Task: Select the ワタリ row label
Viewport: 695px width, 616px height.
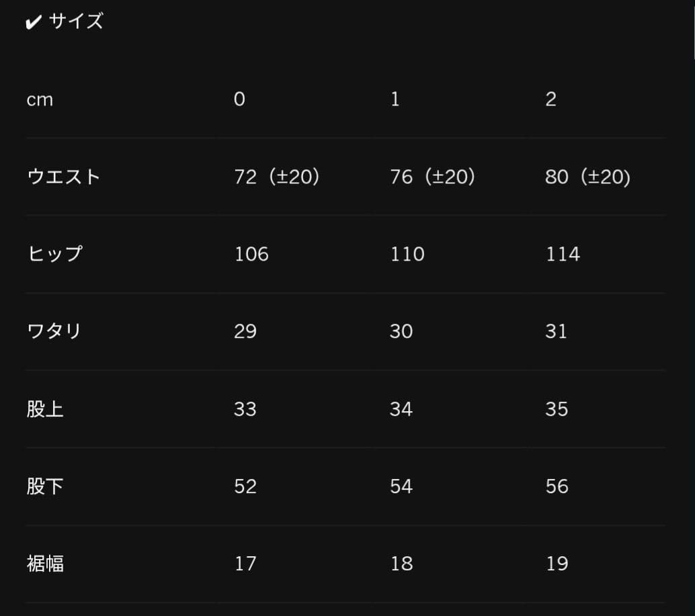Action: [54, 331]
